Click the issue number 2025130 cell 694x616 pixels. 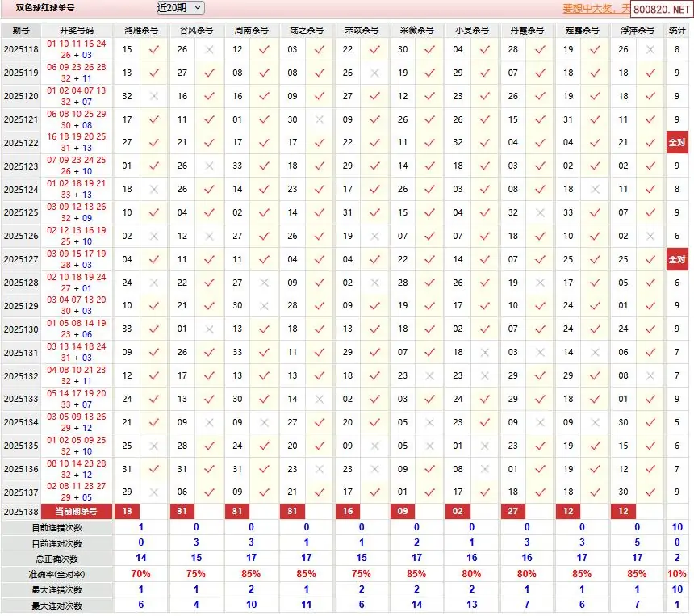(22, 329)
